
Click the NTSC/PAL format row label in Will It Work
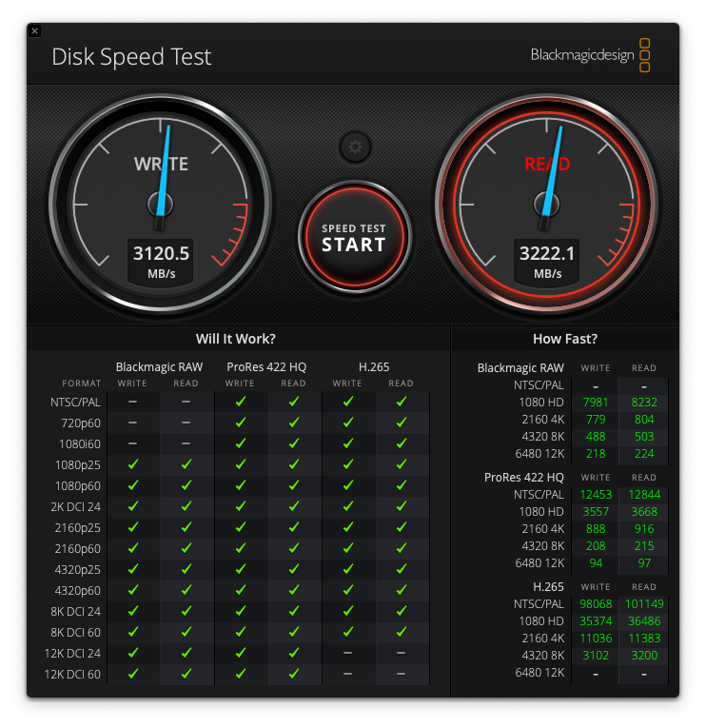[x=76, y=403]
